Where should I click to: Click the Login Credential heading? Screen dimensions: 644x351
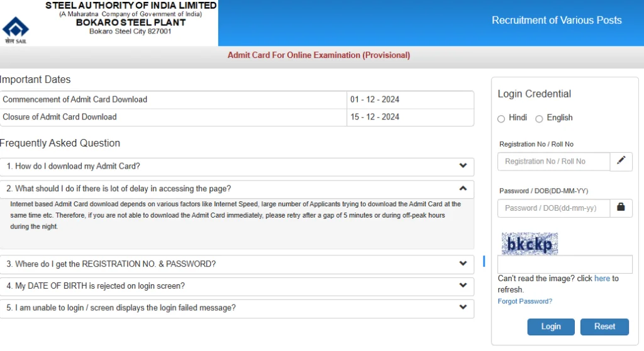[x=535, y=94]
